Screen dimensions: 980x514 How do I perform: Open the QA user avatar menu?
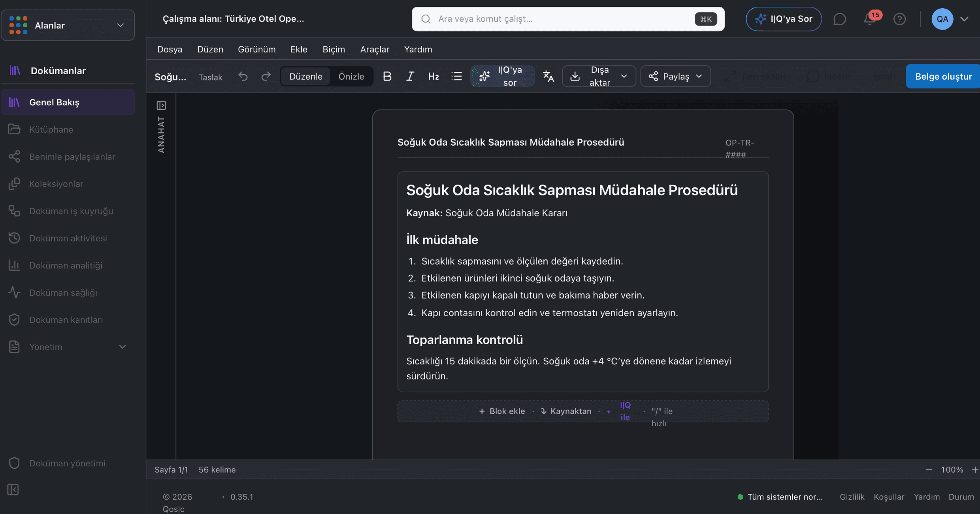point(942,19)
